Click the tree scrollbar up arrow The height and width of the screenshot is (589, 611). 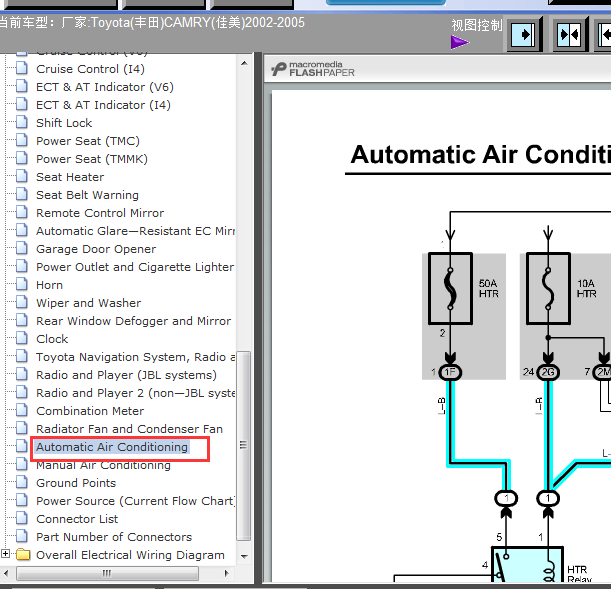(244, 63)
